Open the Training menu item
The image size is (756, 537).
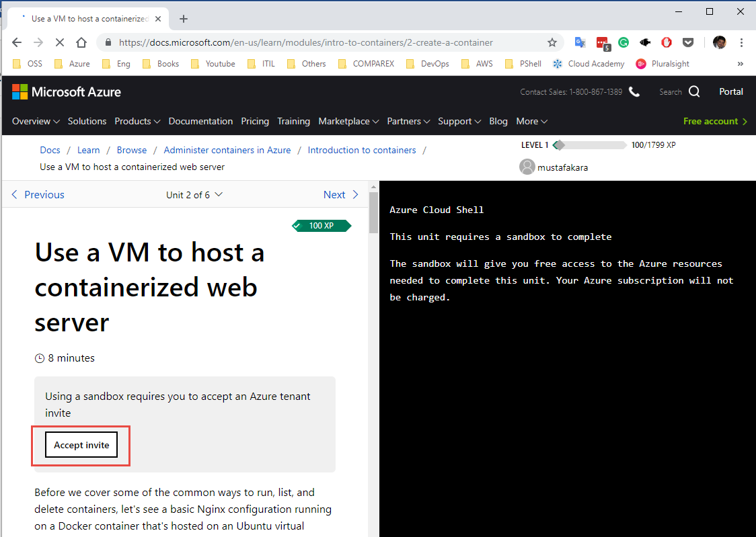294,122
